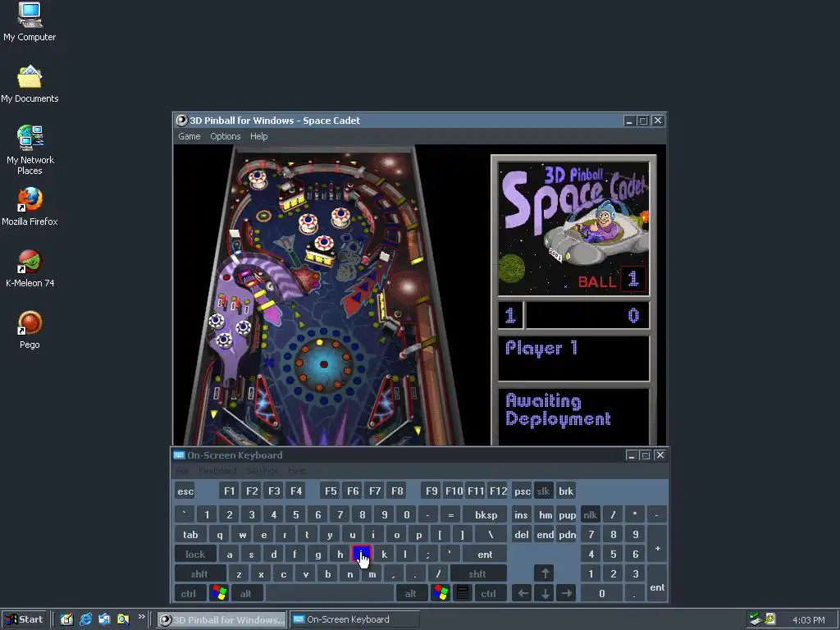Tap the F8 key
840x630 pixels.
click(397, 491)
